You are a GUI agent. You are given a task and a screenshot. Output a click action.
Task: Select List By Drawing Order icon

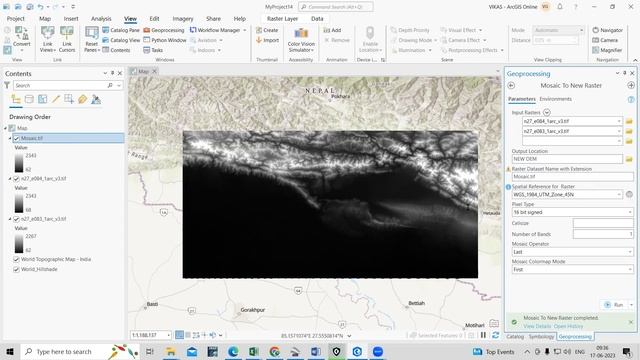16,99
